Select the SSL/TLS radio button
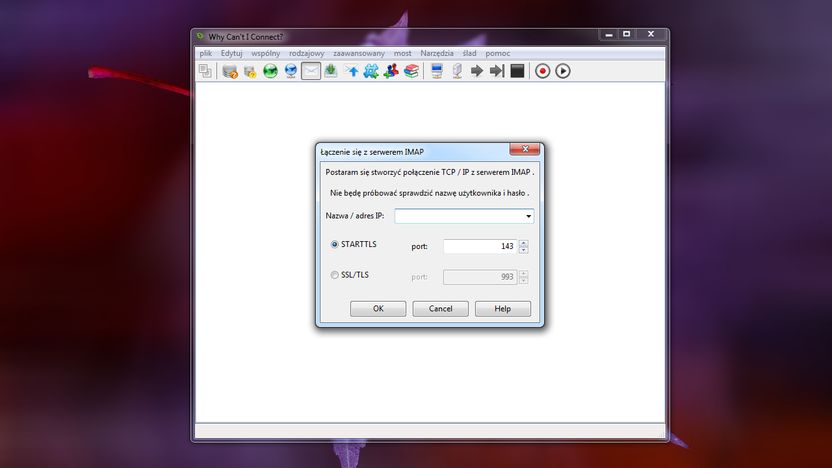 pyautogui.click(x=334, y=275)
